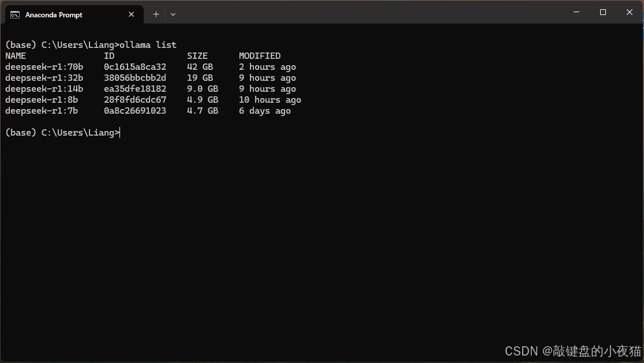The width and height of the screenshot is (644, 363).
Task: Click the '6 days ago' modified value
Action: pos(265,111)
